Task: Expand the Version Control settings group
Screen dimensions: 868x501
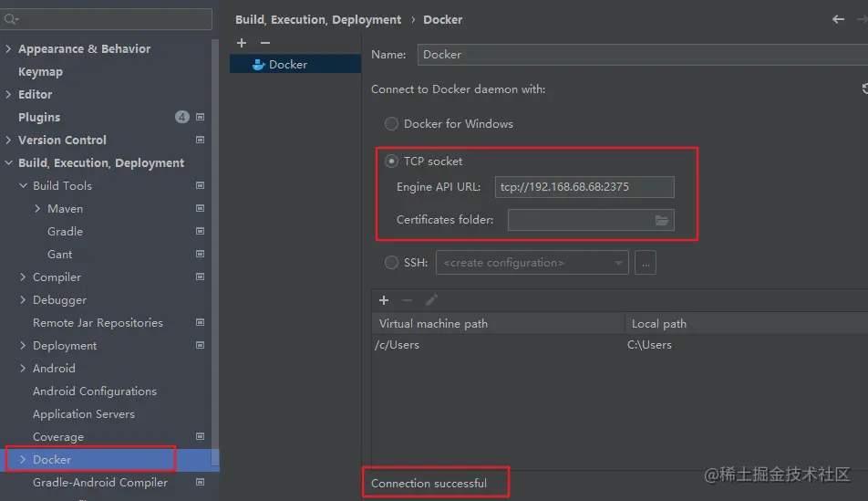Action: tap(8, 140)
